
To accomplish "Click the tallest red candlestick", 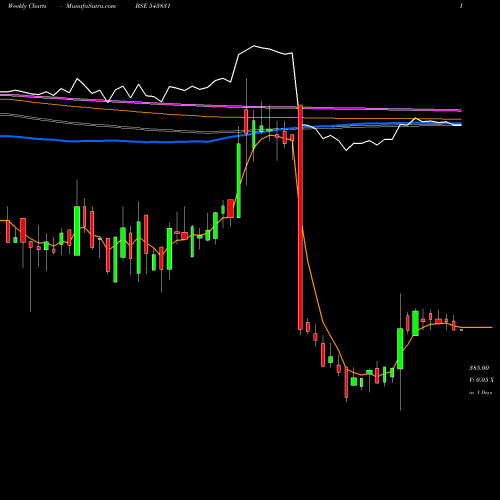I will coord(300,217).
